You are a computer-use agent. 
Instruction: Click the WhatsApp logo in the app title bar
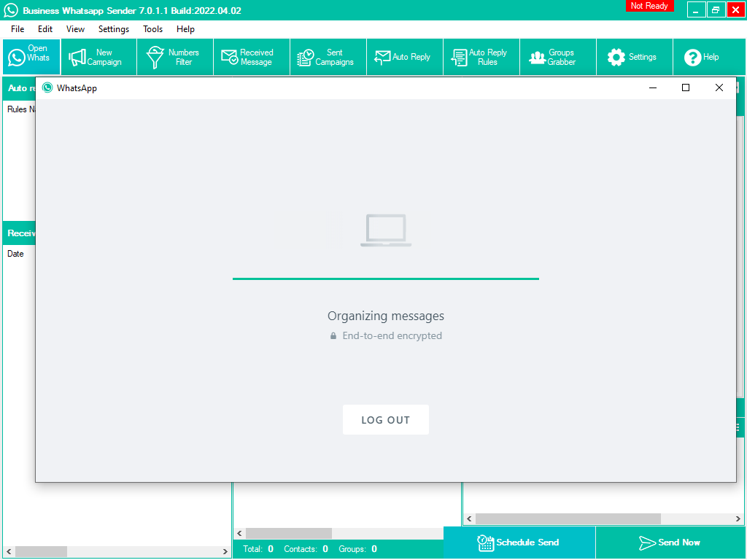coord(10,10)
